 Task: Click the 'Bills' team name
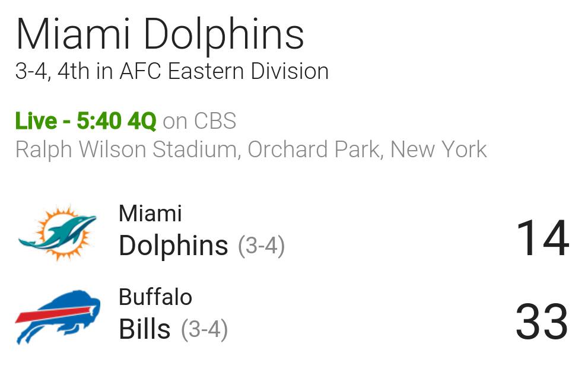coord(145,329)
